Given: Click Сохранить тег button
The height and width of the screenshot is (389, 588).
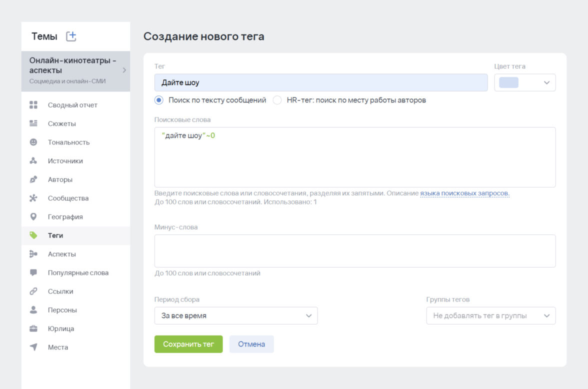Looking at the screenshot, I should pyautogui.click(x=188, y=344).
